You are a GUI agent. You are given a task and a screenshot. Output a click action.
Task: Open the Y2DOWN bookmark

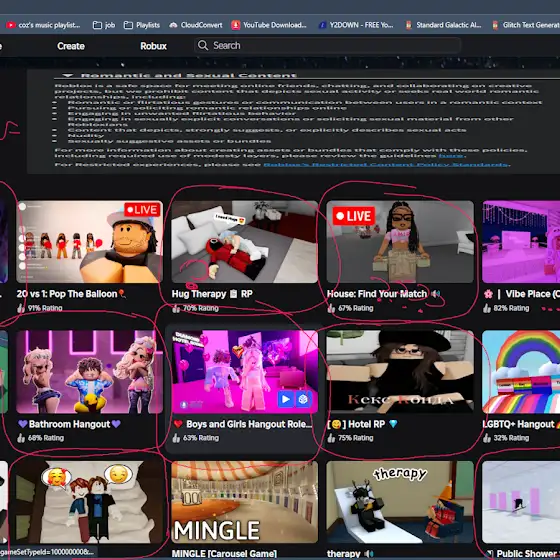356,25
